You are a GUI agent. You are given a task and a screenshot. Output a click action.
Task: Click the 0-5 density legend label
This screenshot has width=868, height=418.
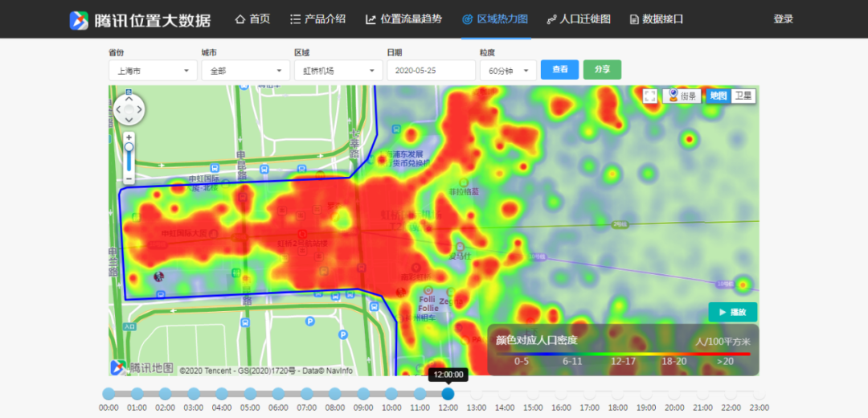point(522,362)
